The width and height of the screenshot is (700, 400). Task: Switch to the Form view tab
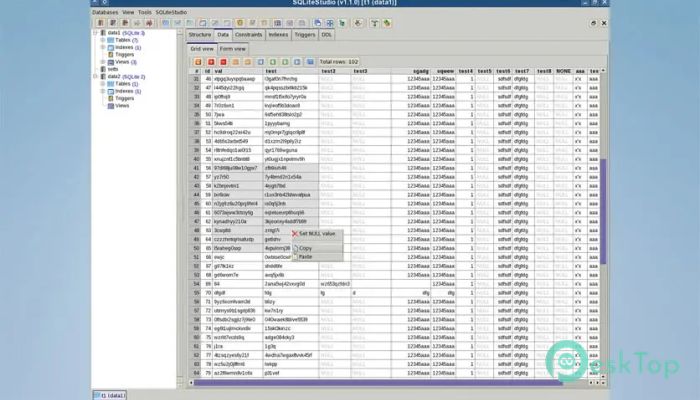tap(232, 49)
